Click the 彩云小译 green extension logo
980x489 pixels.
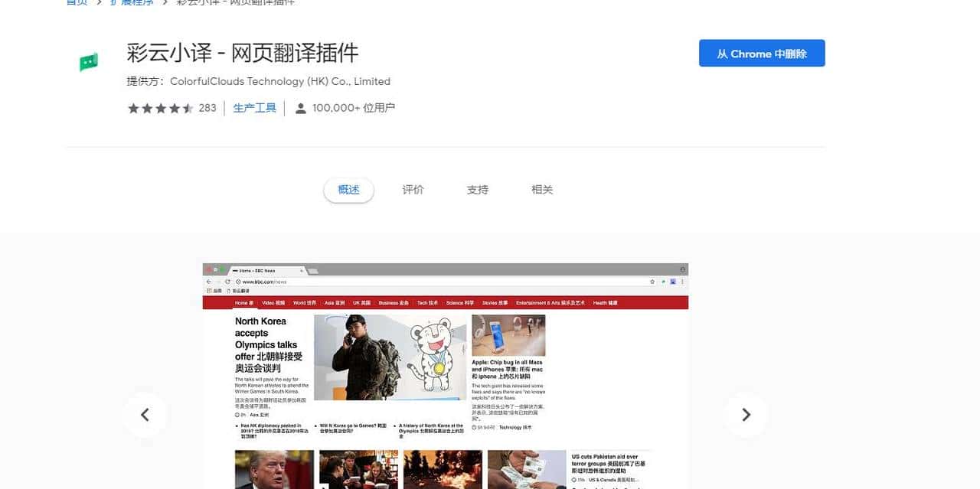tap(89, 61)
